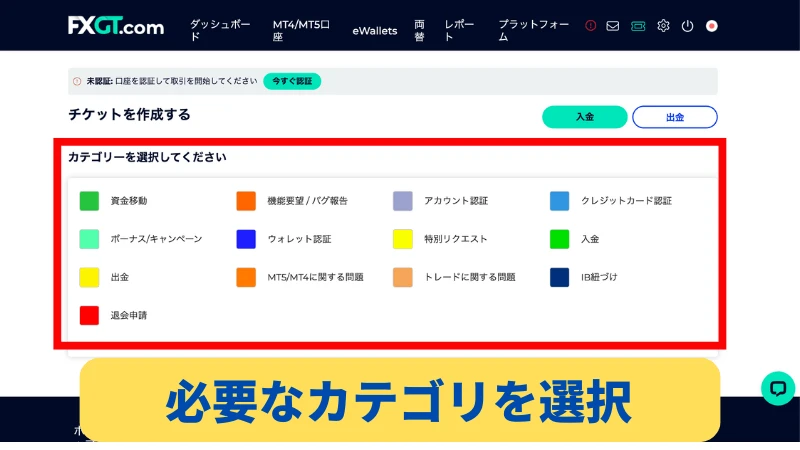Select the 特別リクエスト category
Image resolution: width=800 pixels, height=450 pixels.
pos(455,239)
